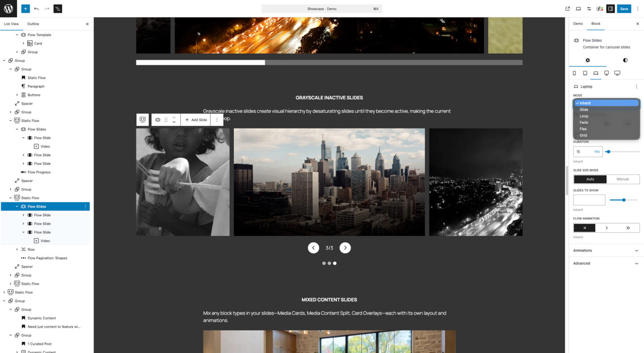Open the Yoast SEO panel icon
The width and height of the screenshot is (644, 353).
tap(600, 8)
